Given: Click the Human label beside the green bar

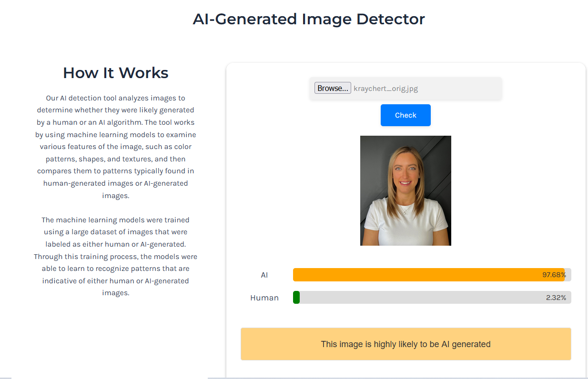Looking at the screenshot, I should pyautogui.click(x=264, y=298).
